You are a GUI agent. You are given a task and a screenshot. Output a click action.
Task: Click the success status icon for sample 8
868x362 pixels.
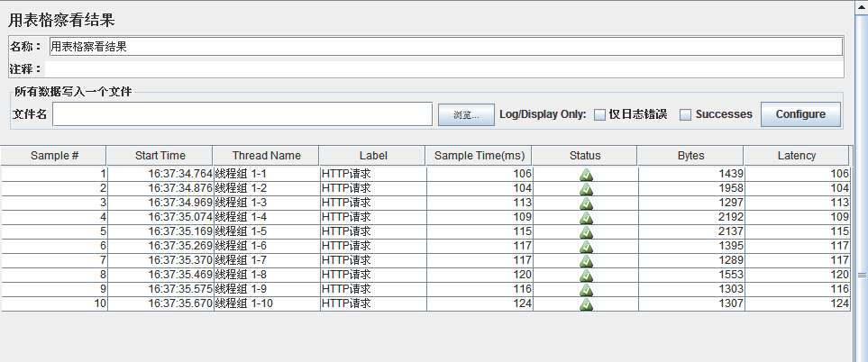click(586, 276)
